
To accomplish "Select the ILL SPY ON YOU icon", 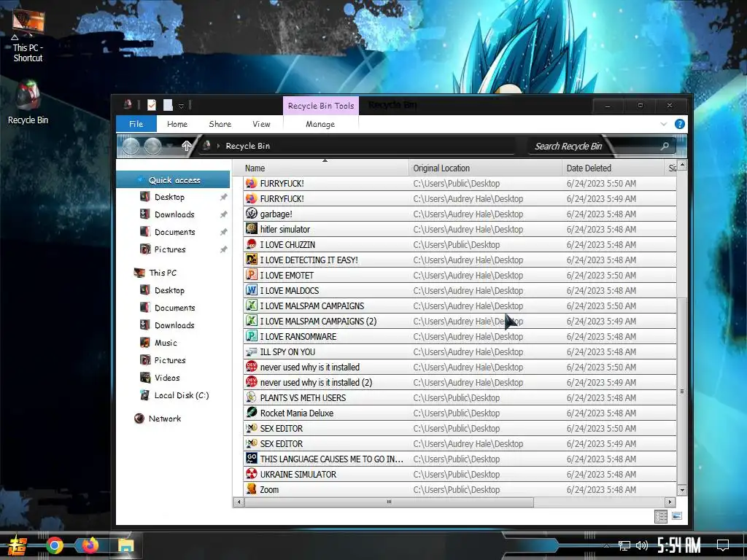I will [x=251, y=351].
